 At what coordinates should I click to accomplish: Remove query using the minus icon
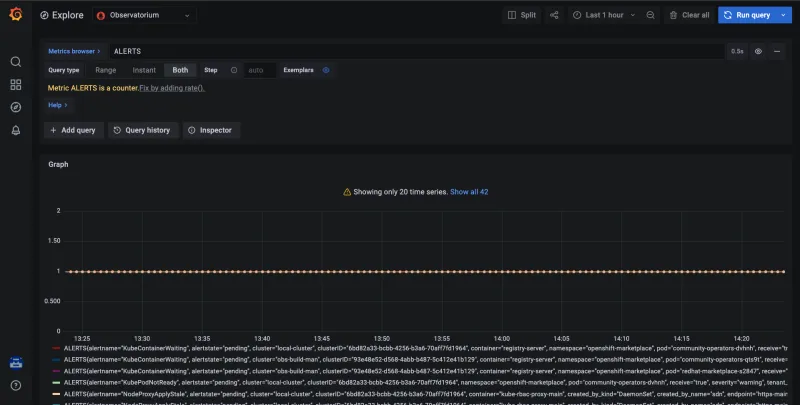point(779,50)
